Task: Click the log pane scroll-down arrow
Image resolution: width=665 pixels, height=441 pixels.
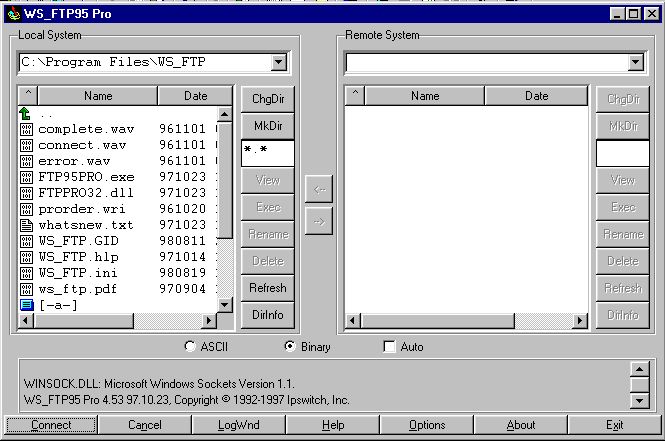Action: (640, 400)
